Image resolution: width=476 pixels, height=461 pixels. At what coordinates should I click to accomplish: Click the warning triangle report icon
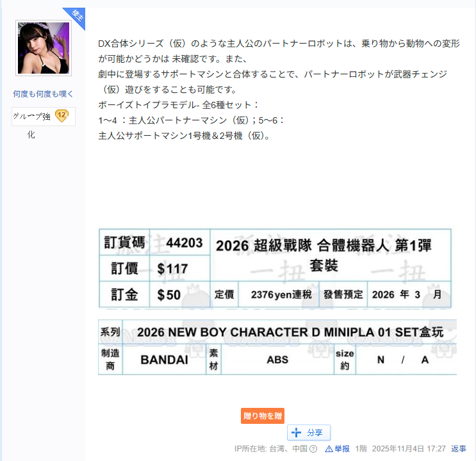[x=329, y=449]
